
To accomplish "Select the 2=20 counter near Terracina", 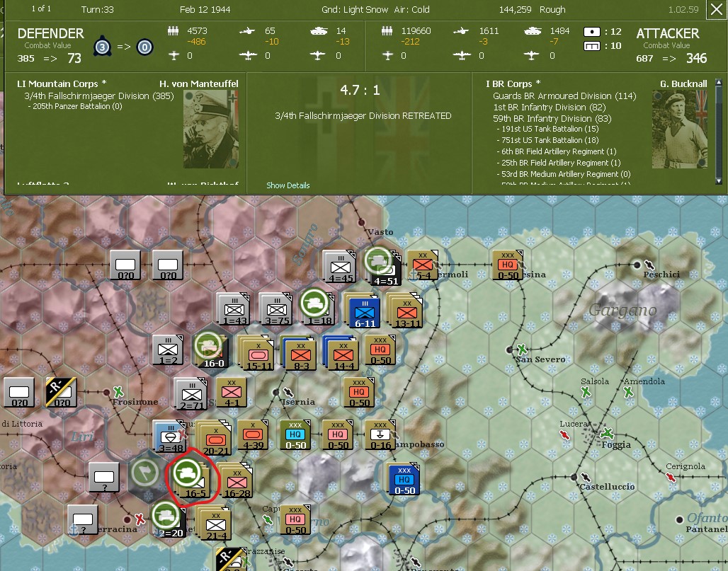I will point(169,521).
